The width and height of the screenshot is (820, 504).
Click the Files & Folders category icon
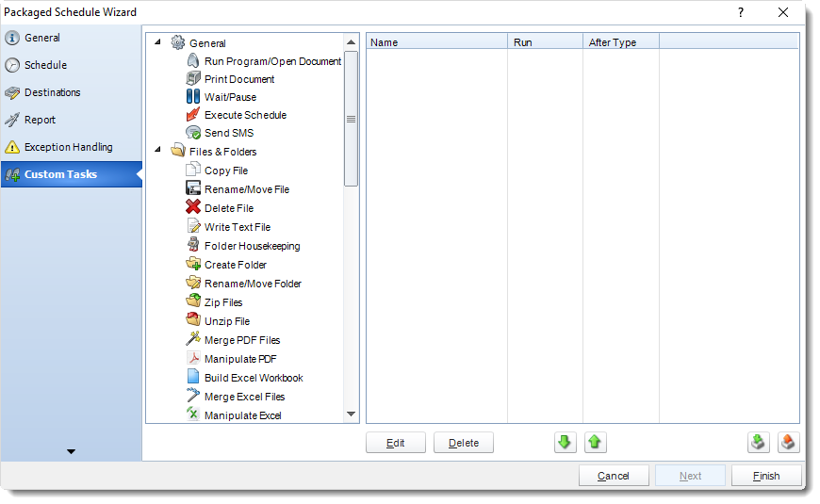[x=178, y=151]
